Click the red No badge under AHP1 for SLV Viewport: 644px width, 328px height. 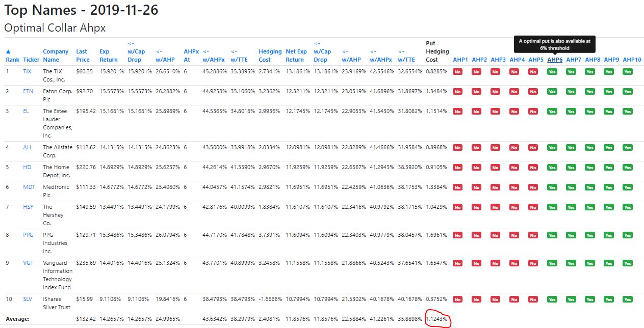tap(457, 299)
